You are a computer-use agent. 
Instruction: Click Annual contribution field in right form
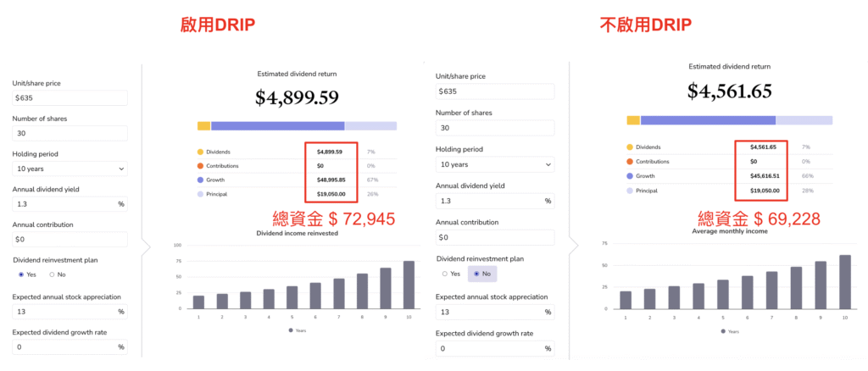click(494, 237)
